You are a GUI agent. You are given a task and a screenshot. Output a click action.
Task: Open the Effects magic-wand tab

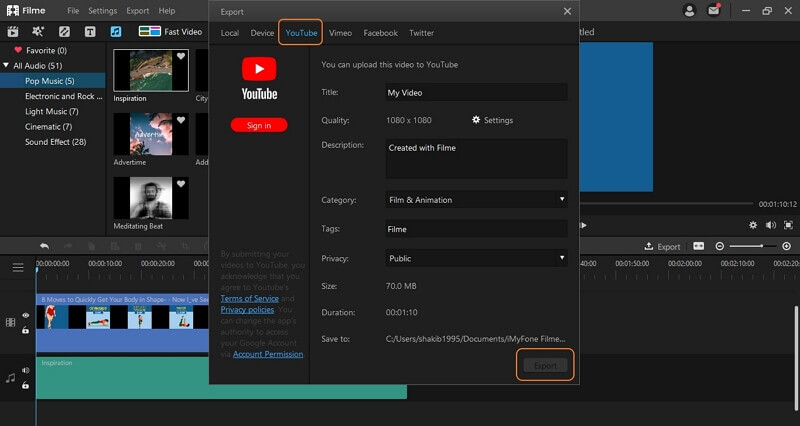tap(38, 32)
